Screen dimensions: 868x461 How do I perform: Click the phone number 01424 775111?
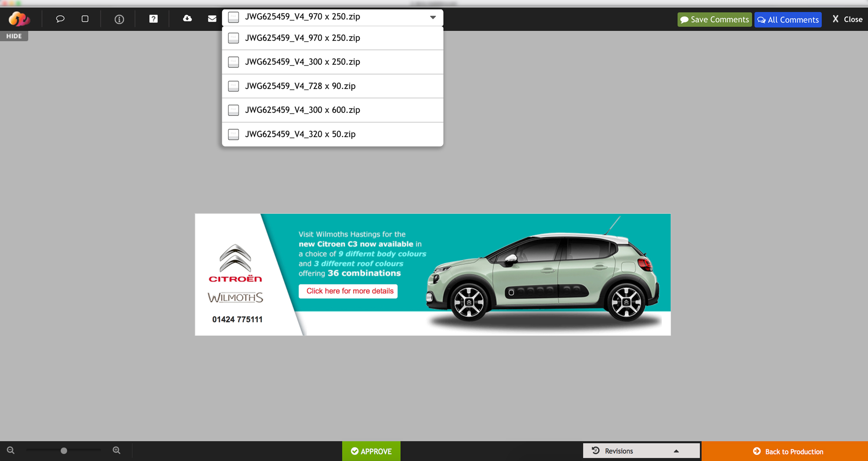(237, 320)
